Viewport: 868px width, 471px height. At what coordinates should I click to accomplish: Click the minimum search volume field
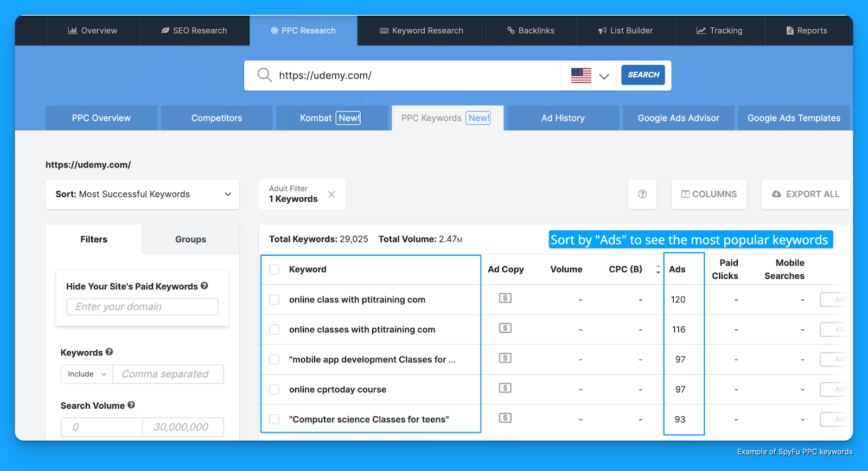pyautogui.click(x=102, y=427)
